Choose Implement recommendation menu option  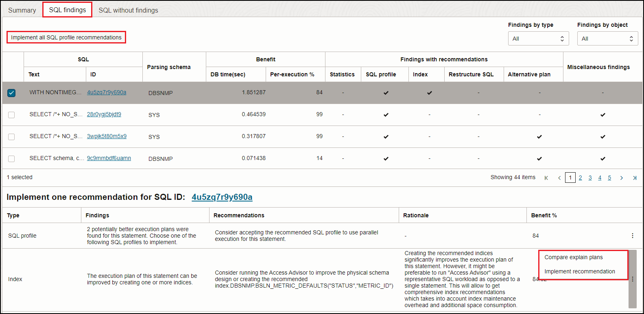click(580, 271)
